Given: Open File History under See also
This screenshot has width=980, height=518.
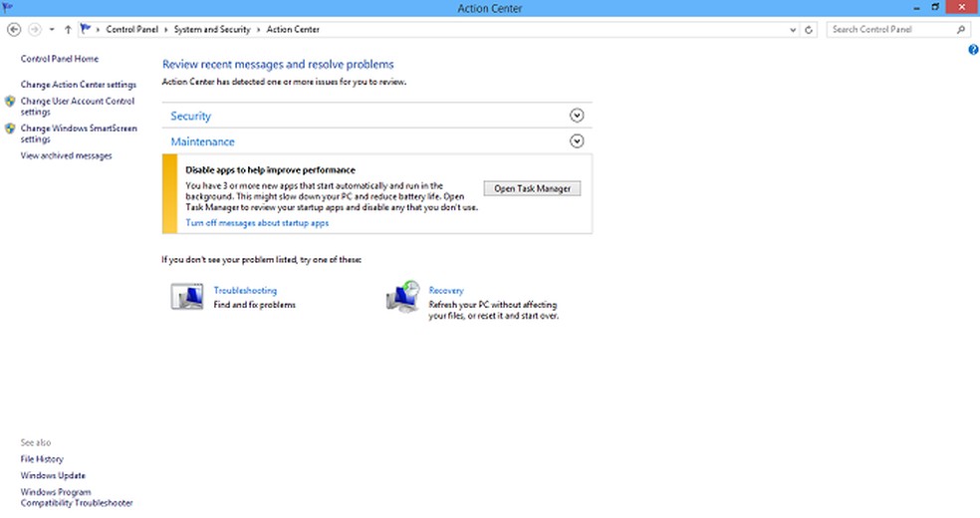Looking at the screenshot, I should click(x=42, y=459).
